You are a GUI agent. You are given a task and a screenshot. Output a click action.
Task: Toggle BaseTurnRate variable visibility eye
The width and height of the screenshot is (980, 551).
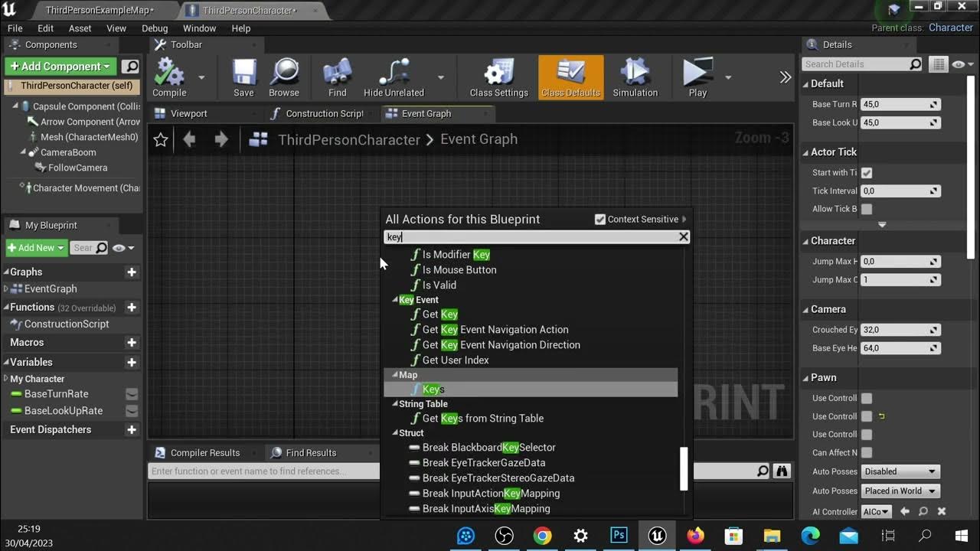click(x=132, y=394)
